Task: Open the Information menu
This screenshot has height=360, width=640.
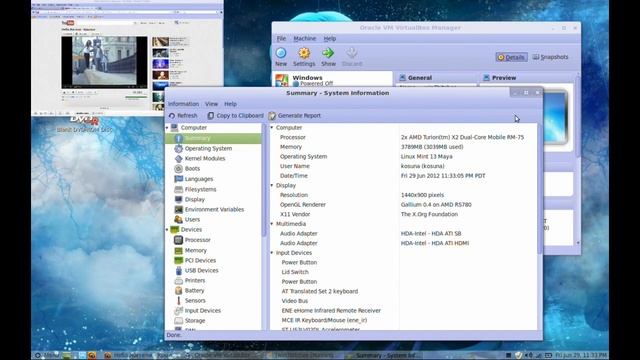Action: point(183,104)
